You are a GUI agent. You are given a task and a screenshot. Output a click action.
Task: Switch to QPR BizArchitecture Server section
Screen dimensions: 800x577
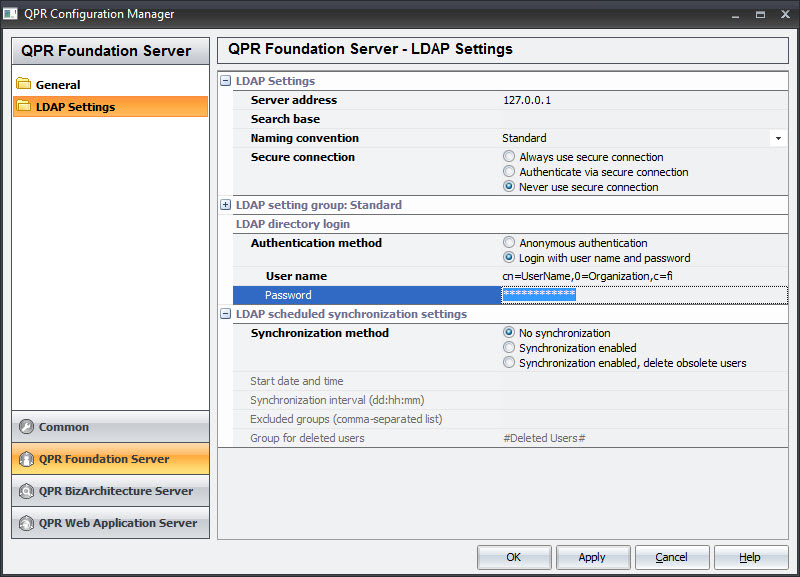tap(110, 491)
